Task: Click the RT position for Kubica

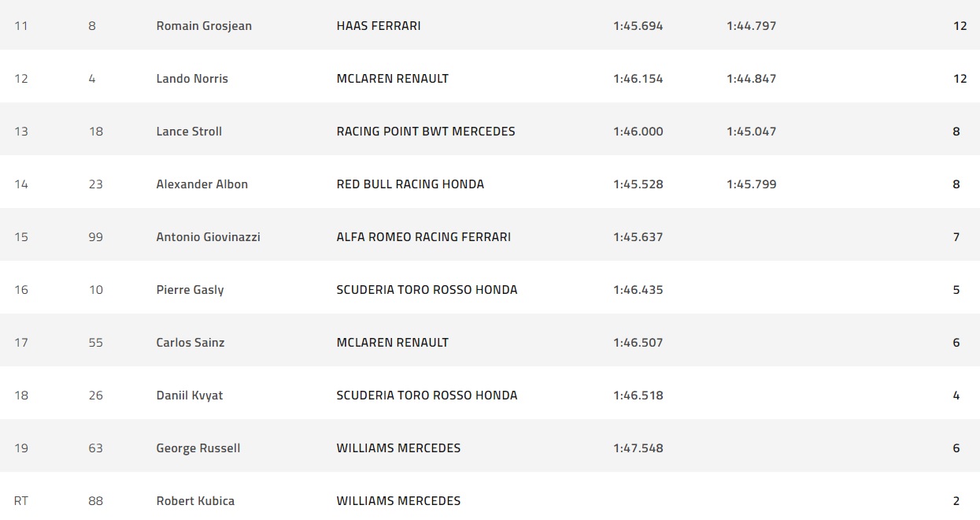Action: click(21, 501)
